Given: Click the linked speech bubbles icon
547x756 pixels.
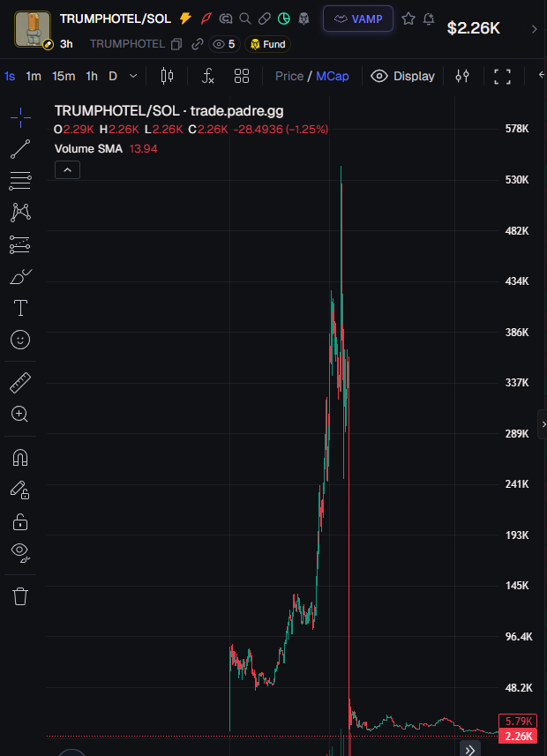Looking at the screenshot, I should pyautogui.click(x=226, y=19).
